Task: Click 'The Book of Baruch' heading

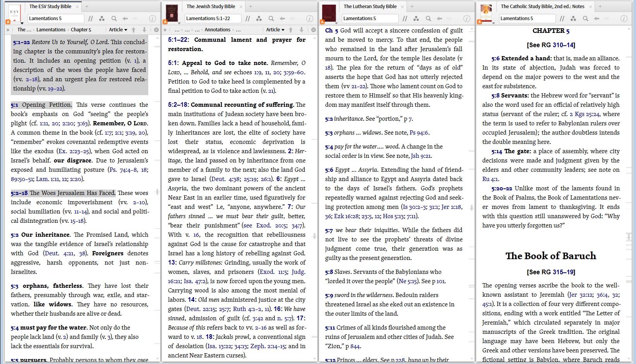Action: [x=551, y=256]
